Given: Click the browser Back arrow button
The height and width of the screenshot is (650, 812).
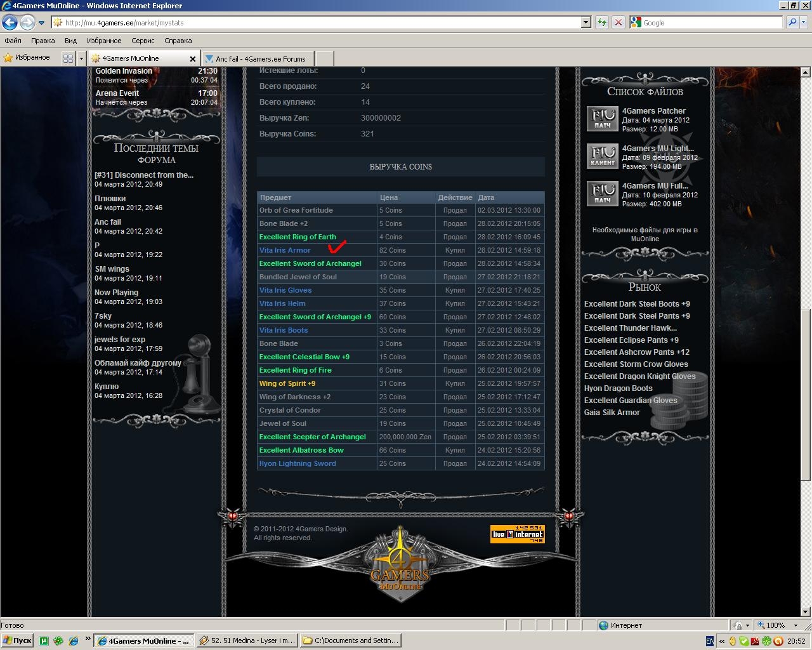Looking at the screenshot, I should coord(10,23).
